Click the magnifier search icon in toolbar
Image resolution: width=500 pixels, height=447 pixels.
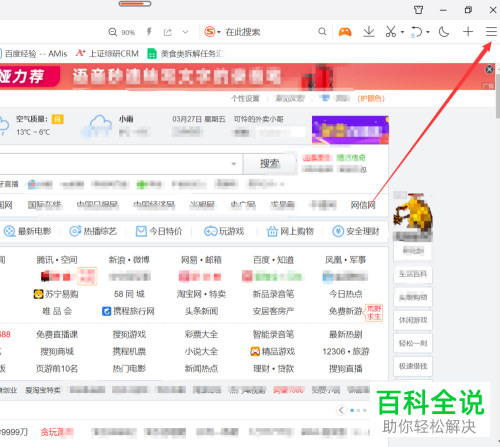pos(322,32)
